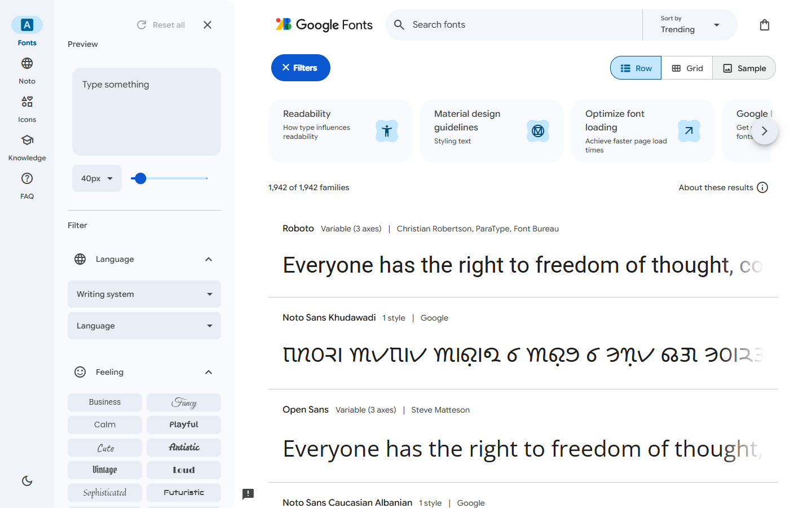Collapse the Language filter section
The height and width of the screenshot is (508, 812).
coord(209,259)
